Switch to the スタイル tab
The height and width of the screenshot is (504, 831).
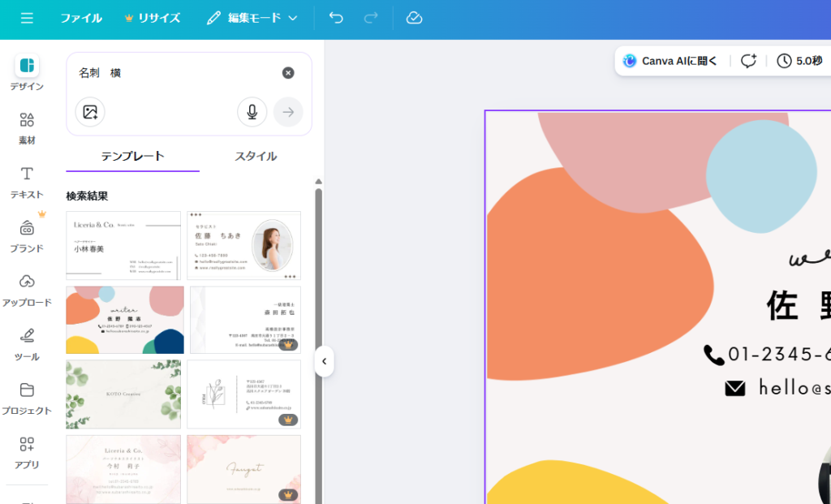pos(256,157)
